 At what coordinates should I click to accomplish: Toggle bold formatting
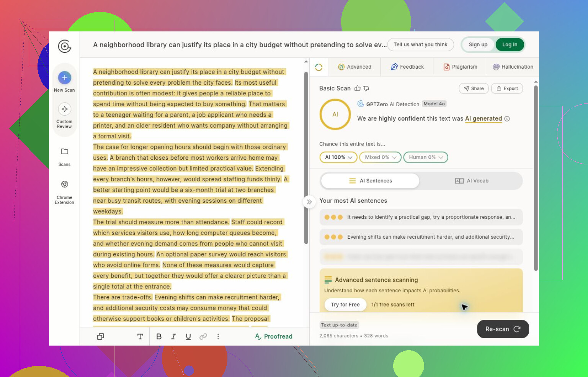pos(159,336)
